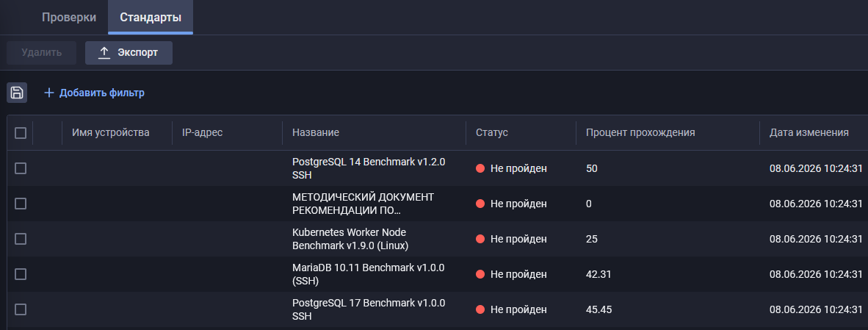Select checkbox for Kubernetes Worker Node Benchmark

coord(21,239)
